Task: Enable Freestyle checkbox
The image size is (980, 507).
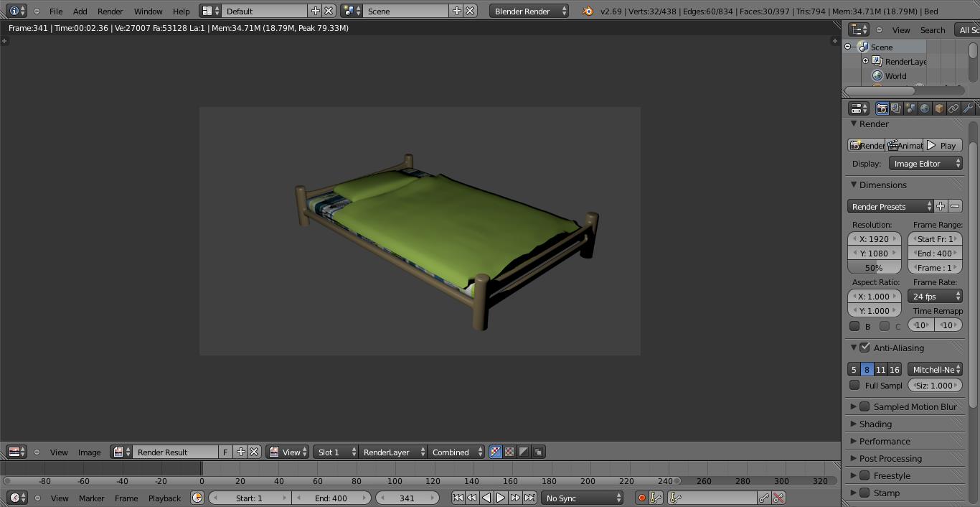Action: 865,475
